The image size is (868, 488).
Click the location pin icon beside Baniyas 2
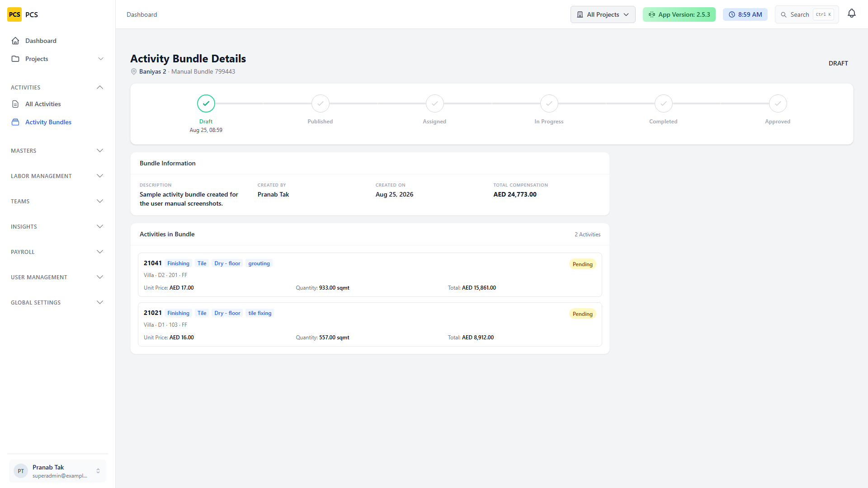tap(134, 71)
